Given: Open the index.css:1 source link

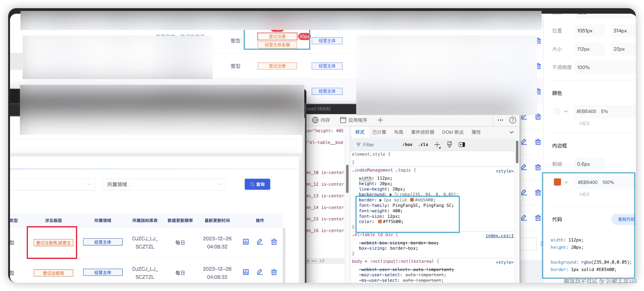Looking at the screenshot, I should pyautogui.click(x=499, y=236).
